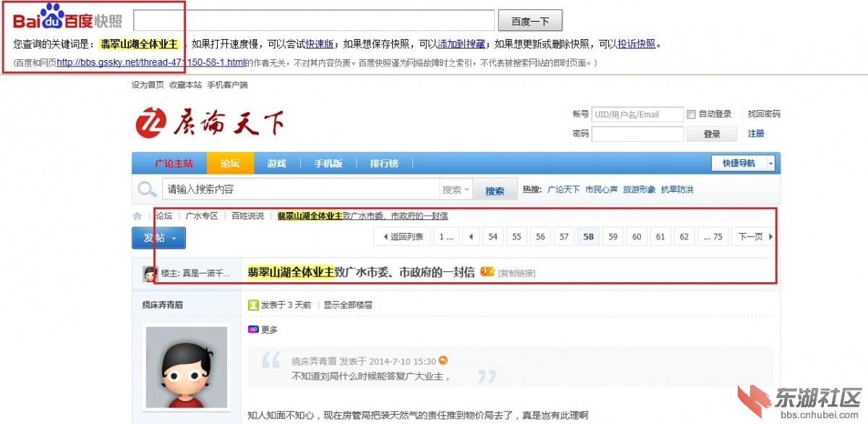This screenshot has width=868, height=424.
Task: Focus the Baidu search input field
Action: [314, 20]
